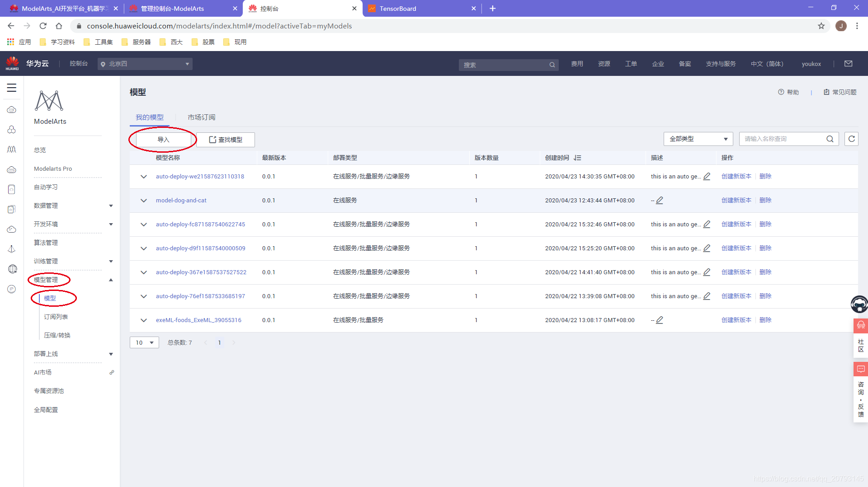Viewport: 868px width, 487px height.
Task: Open model link auto-deploy-d9f11587540000509
Action: 201,248
